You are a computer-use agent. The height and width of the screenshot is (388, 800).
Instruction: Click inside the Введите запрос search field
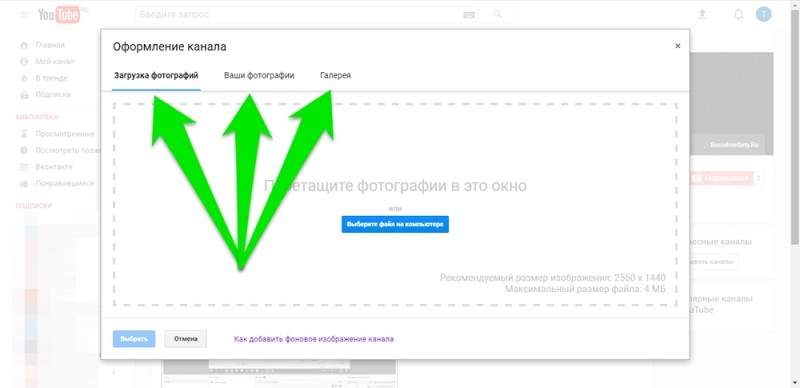(x=298, y=15)
